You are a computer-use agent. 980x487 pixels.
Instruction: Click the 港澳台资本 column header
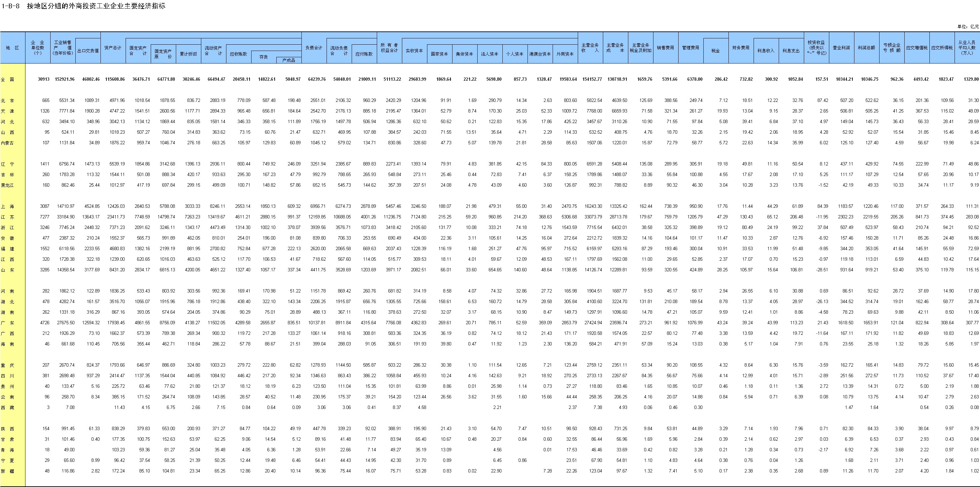coord(540,54)
